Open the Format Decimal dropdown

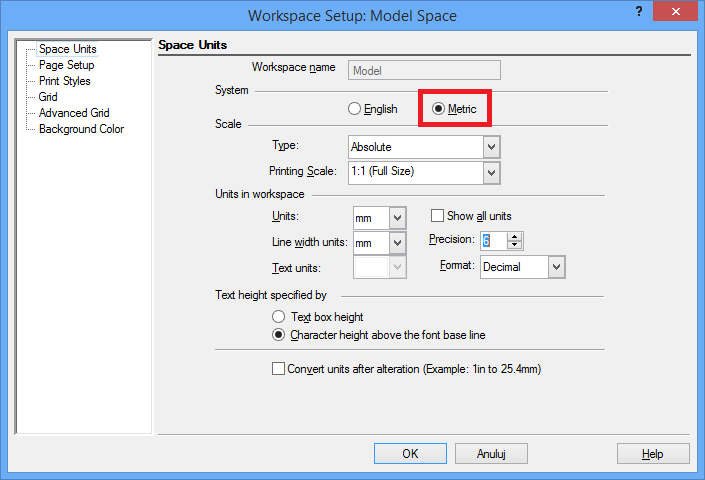click(x=557, y=267)
